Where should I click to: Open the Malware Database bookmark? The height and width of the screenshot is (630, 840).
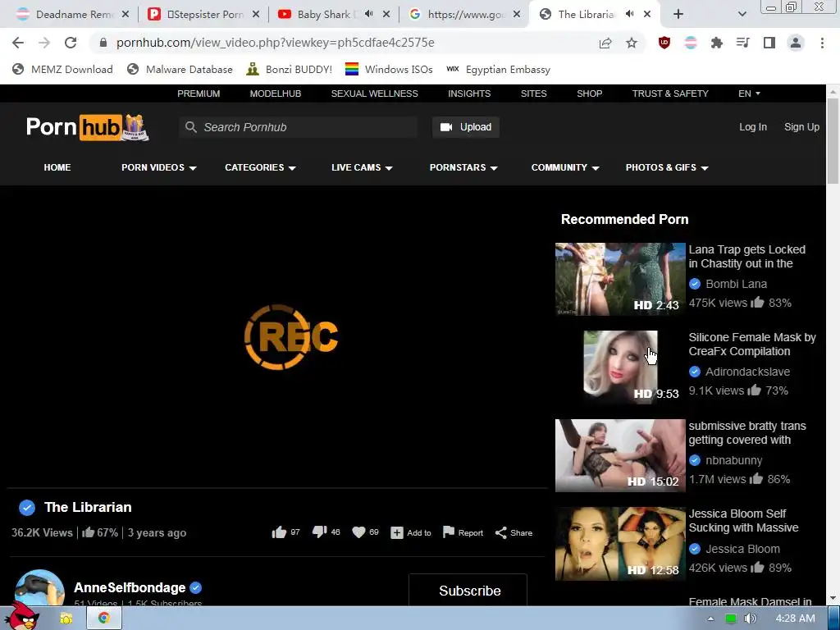click(x=180, y=69)
